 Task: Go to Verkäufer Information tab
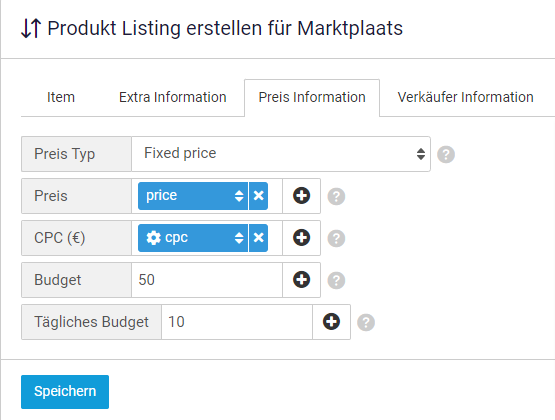point(465,97)
